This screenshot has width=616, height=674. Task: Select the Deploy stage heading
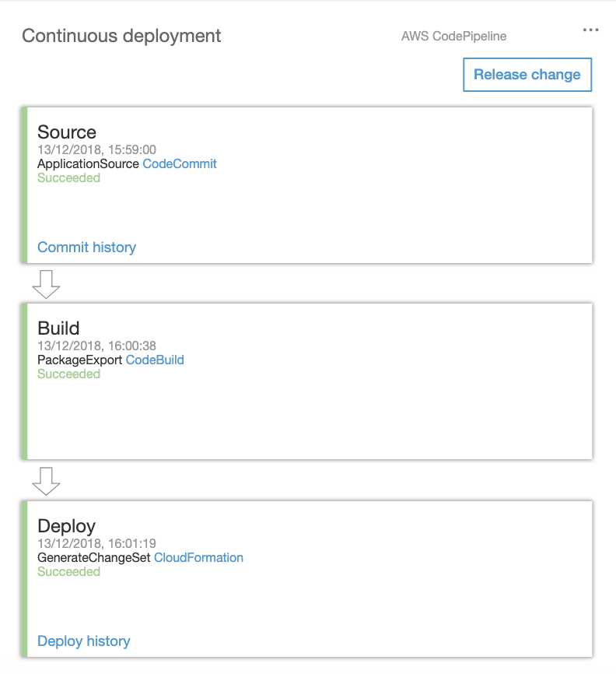pos(67,526)
